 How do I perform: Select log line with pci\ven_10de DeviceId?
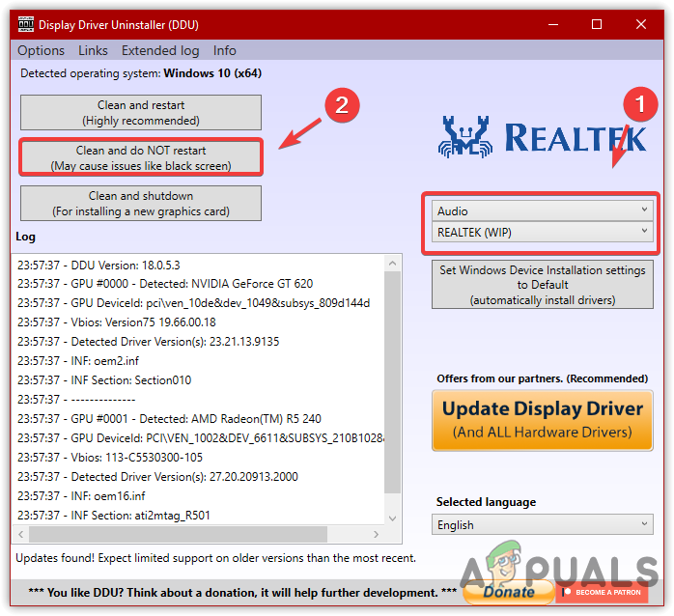coord(193,303)
